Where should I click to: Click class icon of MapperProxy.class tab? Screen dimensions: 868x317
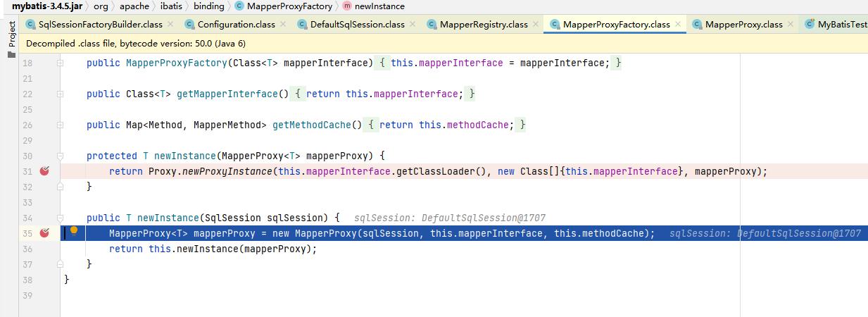pos(698,24)
